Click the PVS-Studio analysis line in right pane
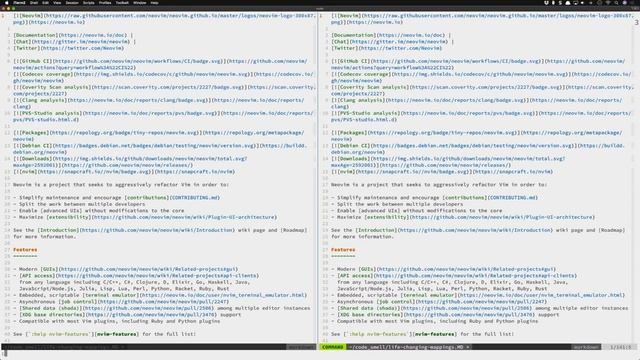 tap(481, 116)
